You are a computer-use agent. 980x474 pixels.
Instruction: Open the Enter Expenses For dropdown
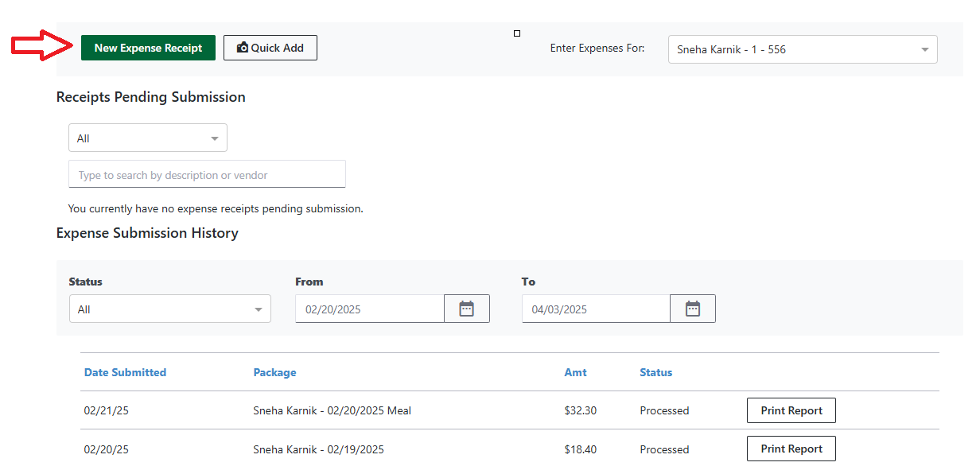coord(802,49)
